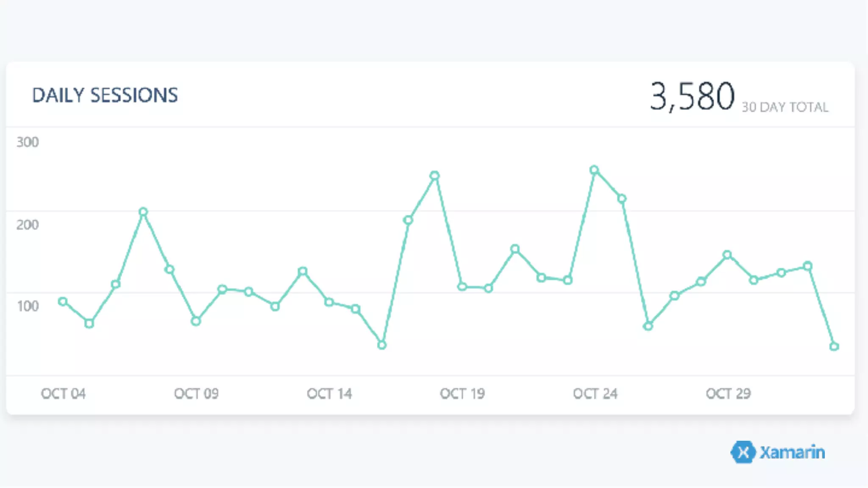Click the Xamarin brand name text

[792, 452]
